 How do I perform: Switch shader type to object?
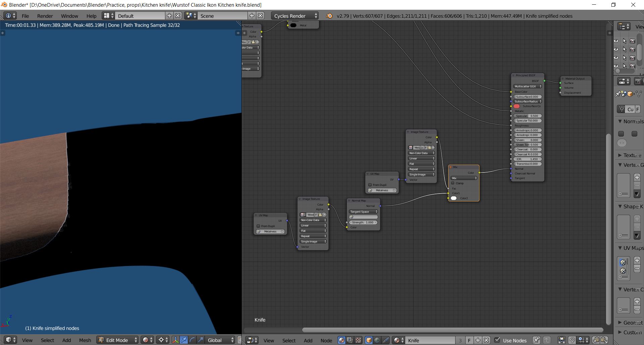click(x=369, y=340)
